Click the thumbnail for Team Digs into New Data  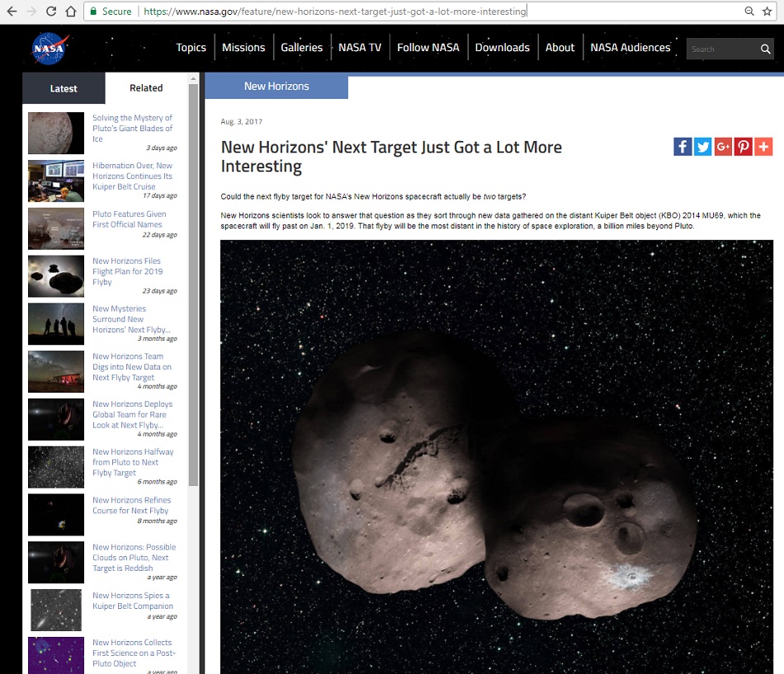point(56,371)
